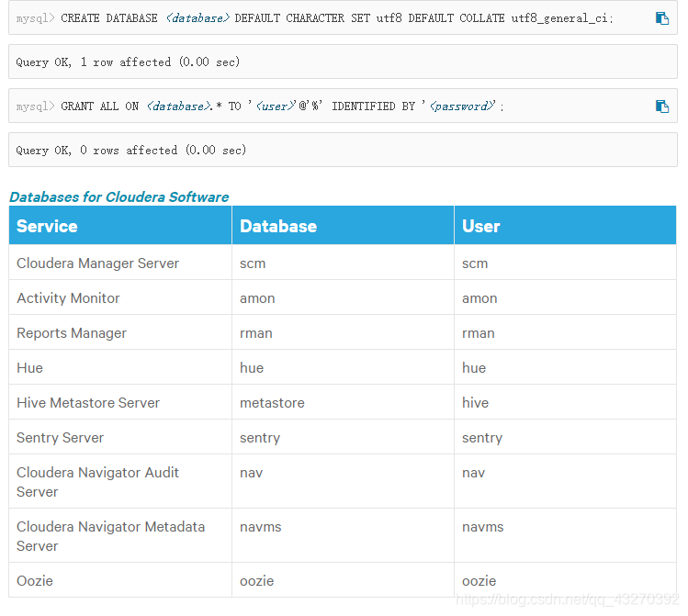Select the 'amon' Database cell
Viewport: 688px width, 616px height.
pos(343,297)
